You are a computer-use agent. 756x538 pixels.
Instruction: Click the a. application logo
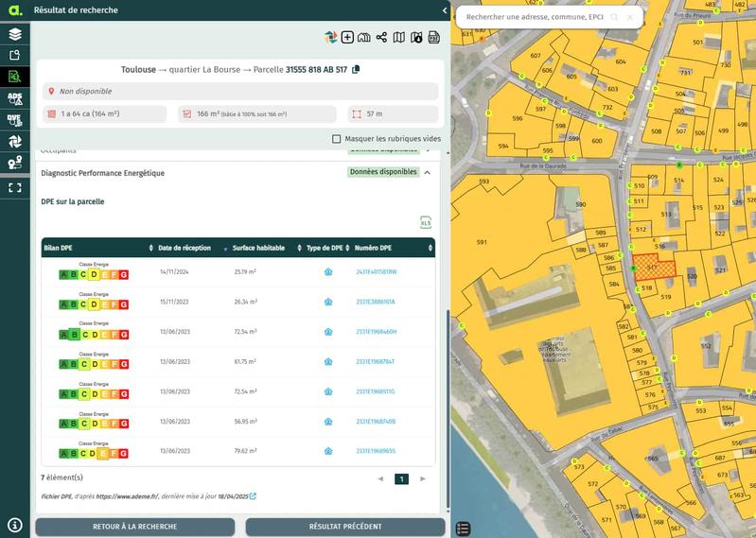(x=15, y=10)
